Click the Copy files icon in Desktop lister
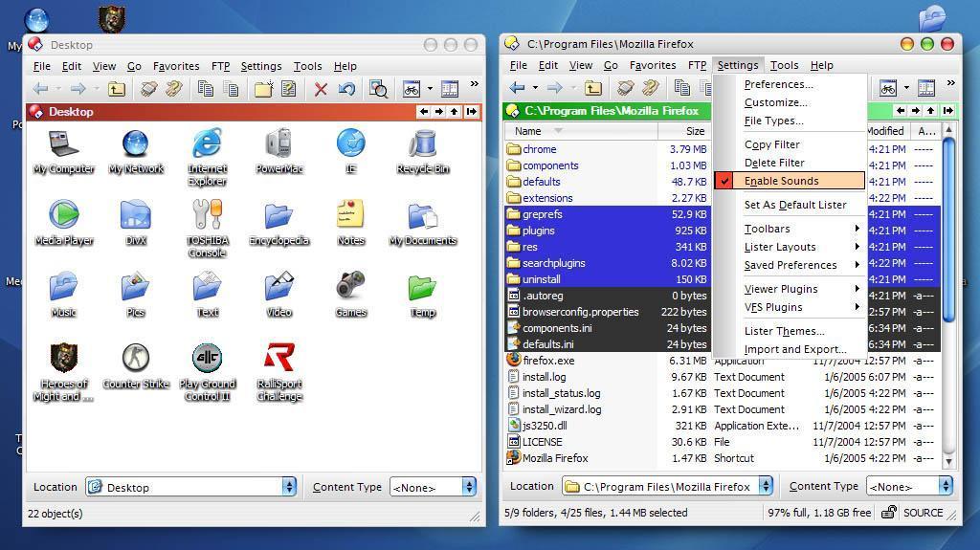The height and width of the screenshot is (550, 980). pyautogui.click(x=205, y=89)
